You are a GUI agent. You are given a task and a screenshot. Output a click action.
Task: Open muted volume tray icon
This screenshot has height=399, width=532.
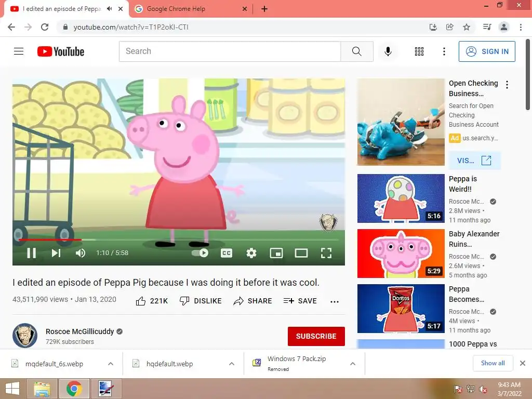click(x=483, y=389)
